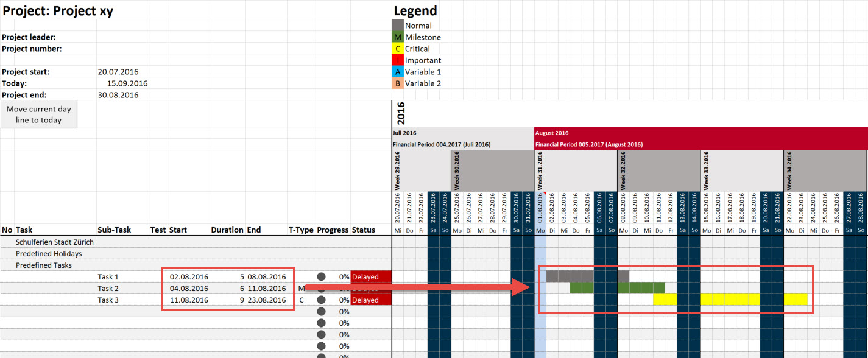This screenshot has height=358, width=868.
Task: Select the Sub-Task column header
Action: point(114,230)
